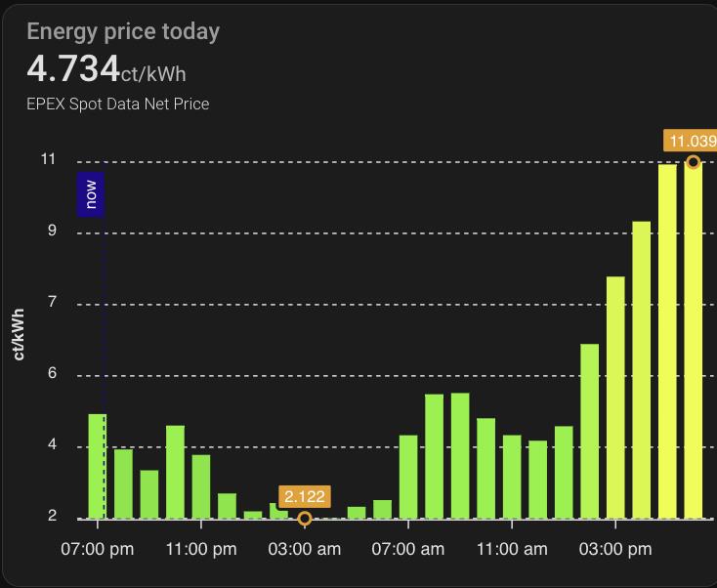Open 'EPEX Spot Data Net Price' entity label
The image size is (717, 588).
point(117,104)
